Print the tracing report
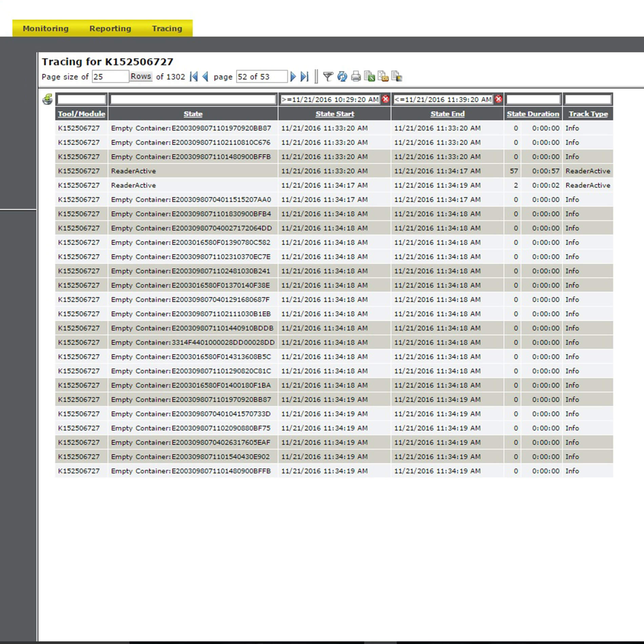Image resolution: width=644 pixels, height=644 pixels. click(x=356, y=77)
